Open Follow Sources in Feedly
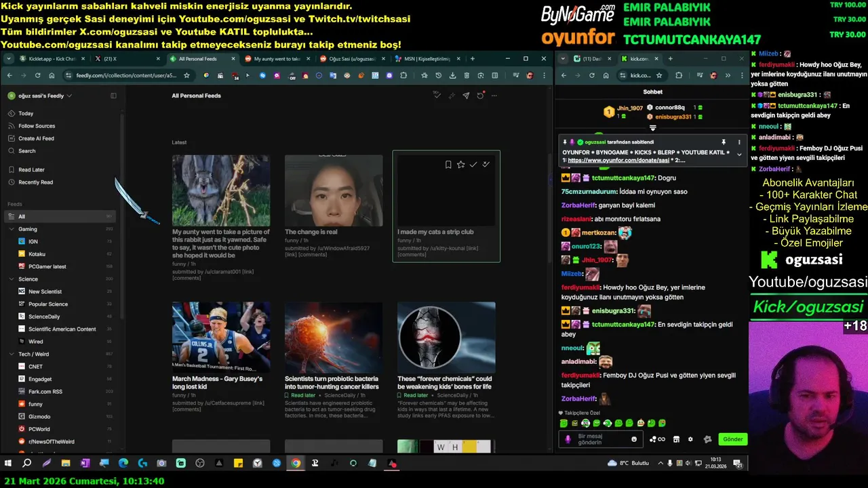Image resolution: width=868 pixels, height=488 pixels. (x=37, y=126)
